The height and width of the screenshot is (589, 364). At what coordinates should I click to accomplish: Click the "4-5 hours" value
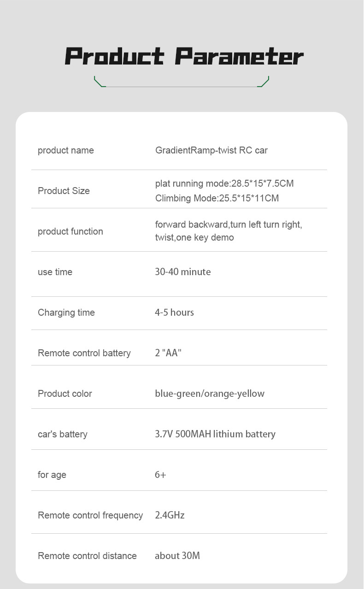tap(174, 312)
